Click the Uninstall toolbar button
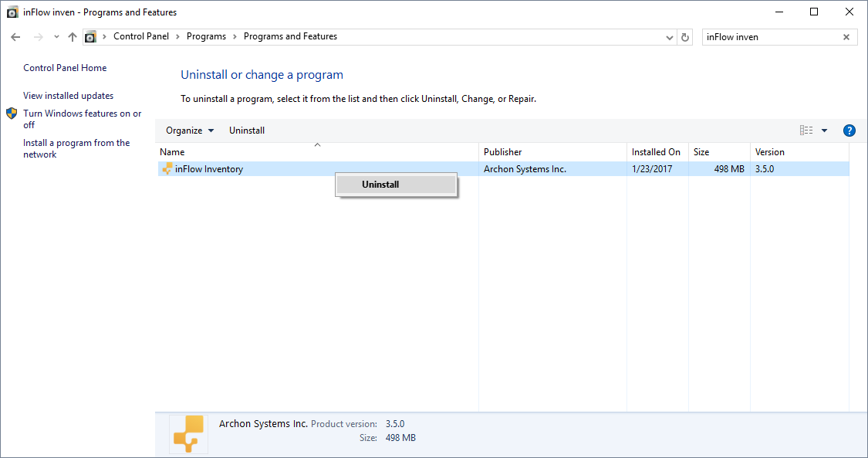868x458 pixels. (247, 131)
